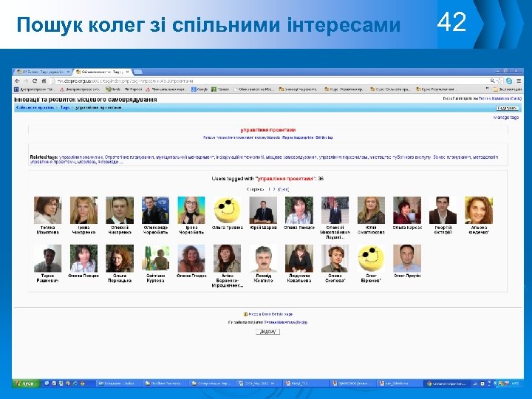Click the zoom magnifier icon in address bar
Image resolution: width=532 pixels, height=399 pixels.
[492, 81]
